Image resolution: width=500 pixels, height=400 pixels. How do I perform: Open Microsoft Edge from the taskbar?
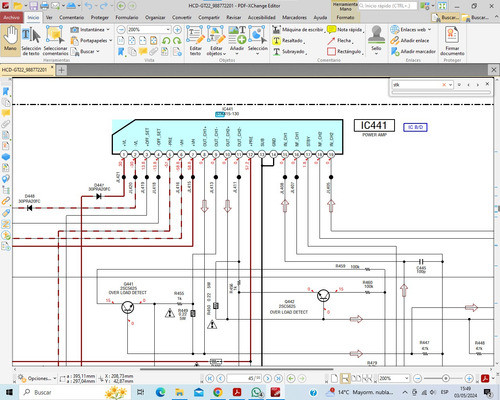click(x=160, y=392)
